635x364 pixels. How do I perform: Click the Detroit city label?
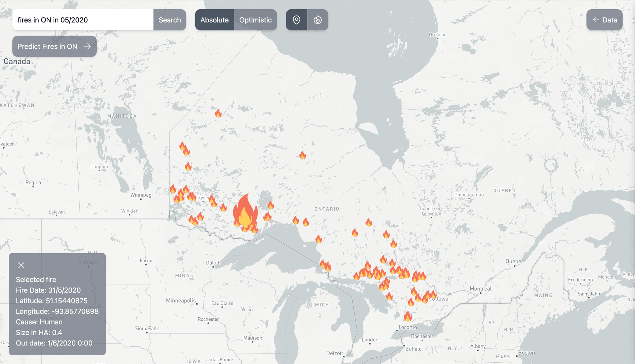click(335, 353)
